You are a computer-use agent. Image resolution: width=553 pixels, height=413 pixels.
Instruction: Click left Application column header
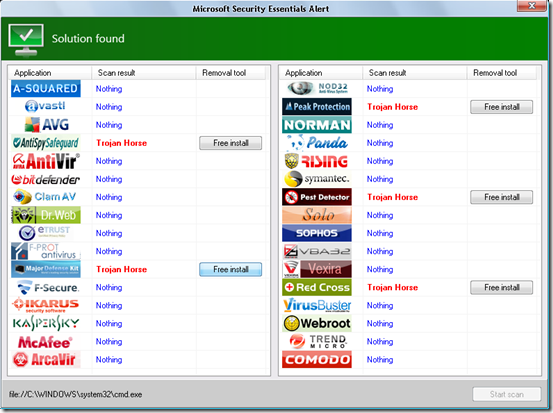click(x=49, y=73)
